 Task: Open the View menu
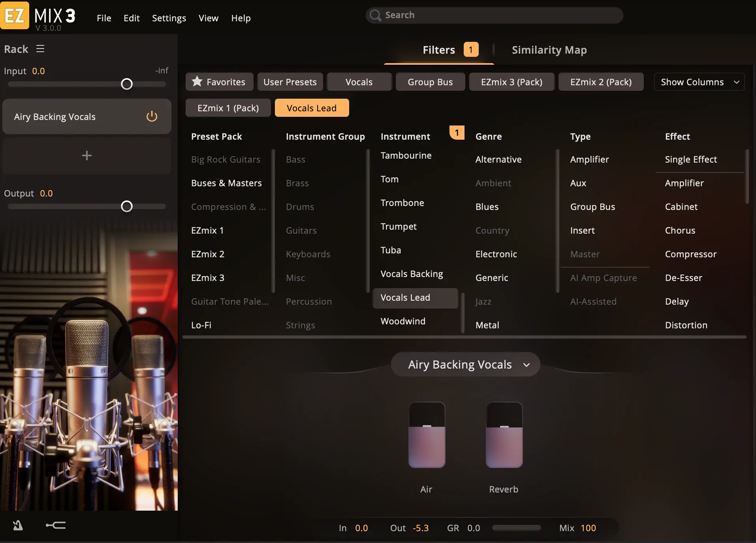[x=209, y=18]
